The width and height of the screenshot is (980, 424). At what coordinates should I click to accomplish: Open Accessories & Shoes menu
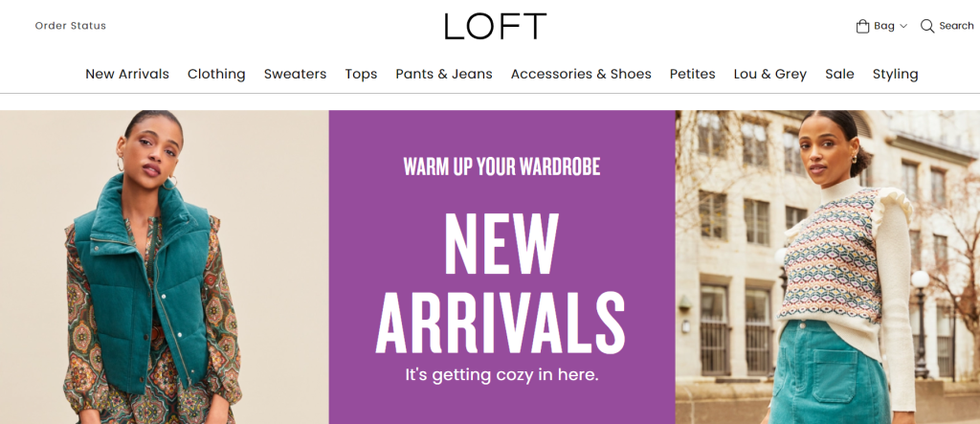tap(581, 74)
